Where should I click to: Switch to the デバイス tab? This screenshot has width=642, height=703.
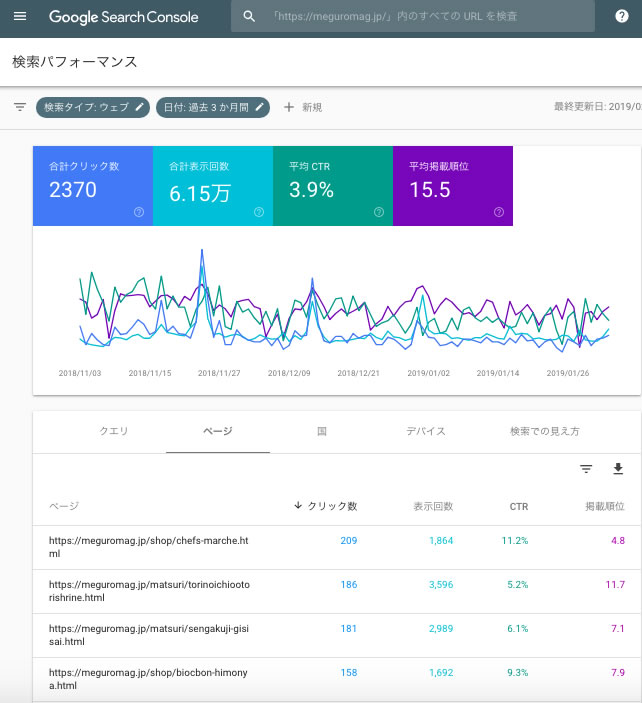click(x=425, y=431)
